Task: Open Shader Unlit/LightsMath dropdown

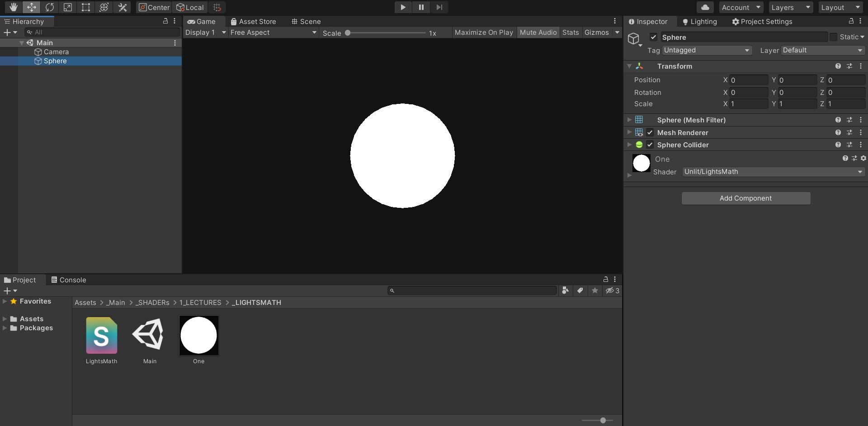Action: click(x=774, y=172)
